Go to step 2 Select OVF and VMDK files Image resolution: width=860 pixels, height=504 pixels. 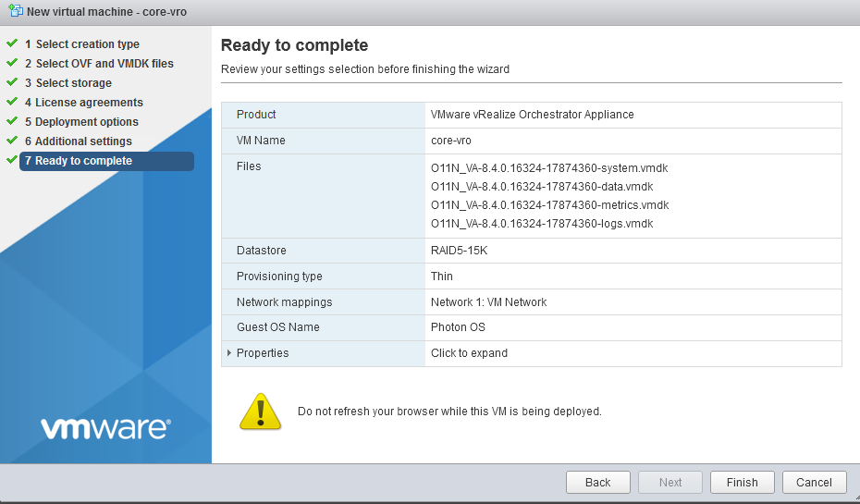pos(99,64)
